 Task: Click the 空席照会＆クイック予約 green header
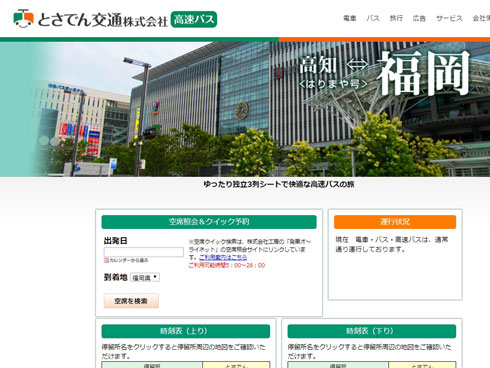pos(209,222)
